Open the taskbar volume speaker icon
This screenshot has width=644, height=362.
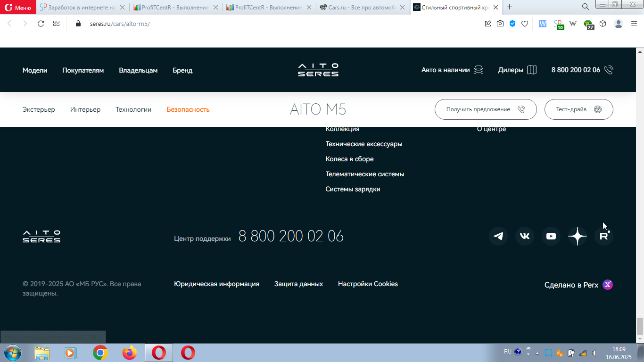coord(594,353)
